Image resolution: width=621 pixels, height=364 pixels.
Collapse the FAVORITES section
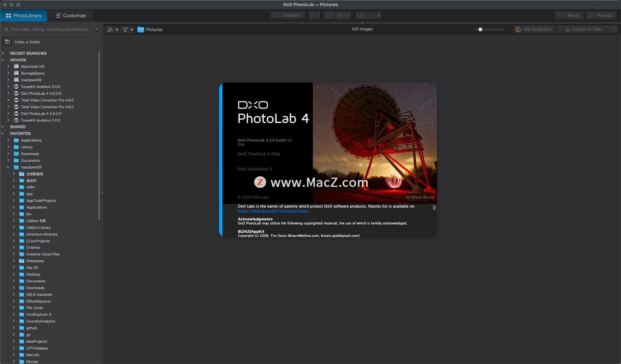pyautogui.click(x=3, y=133)
